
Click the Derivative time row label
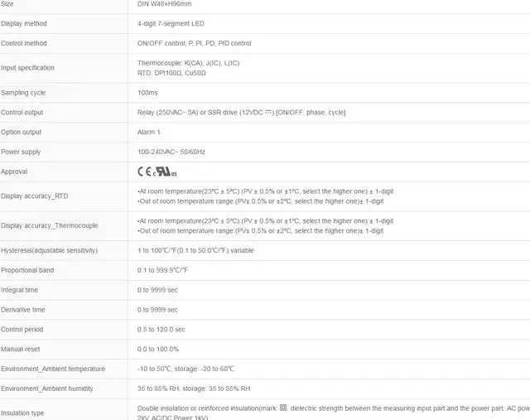(23, 310)
